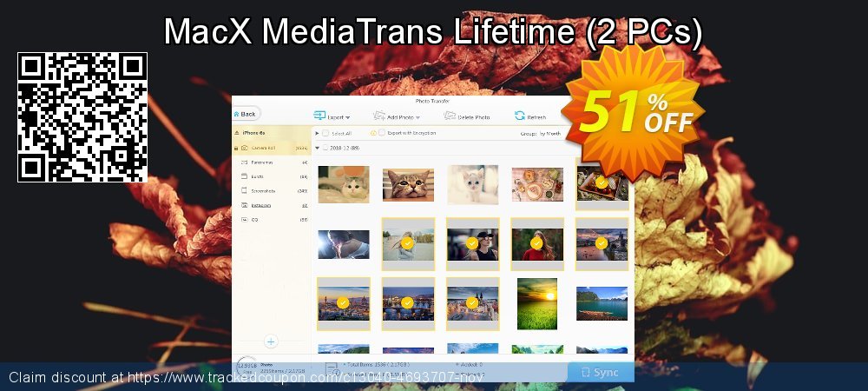This screenshot has width=868, height=391.
Task: Open the Panoramas album
Action: pyautogui.click(x=271, y=162)
